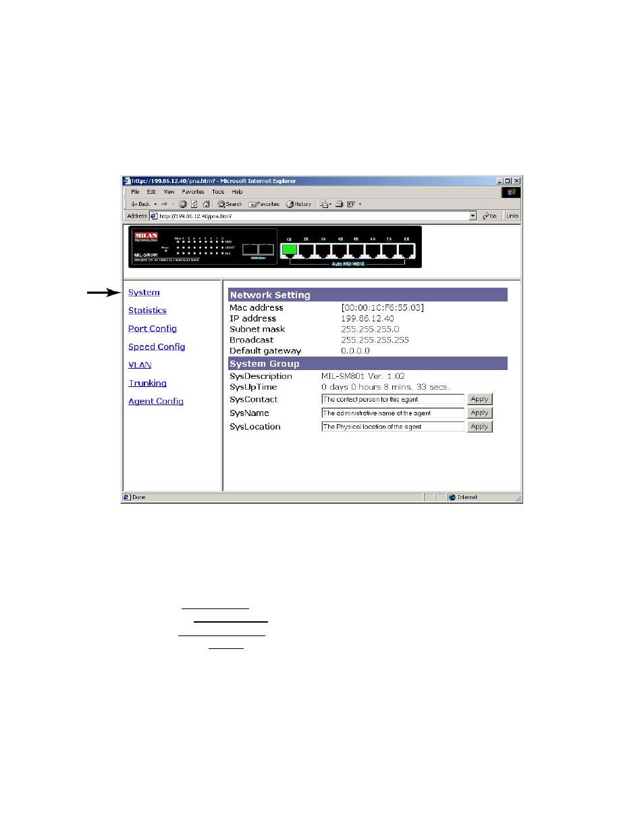Select port 8X on the switch image
644x834 pixels.
(x=406, y=250)
